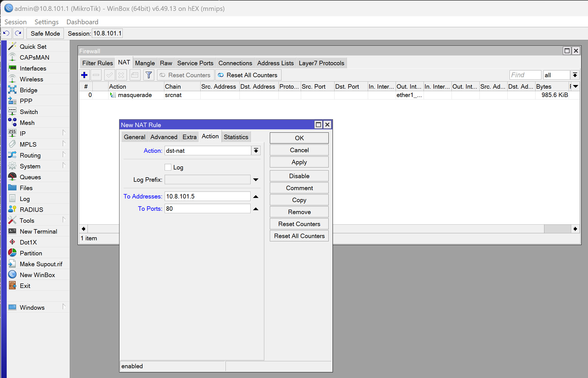The height and width of the screenshot is (378, 588).
Task: Enable the selected rule using the checkmark icon
Action: click(109, 75)
